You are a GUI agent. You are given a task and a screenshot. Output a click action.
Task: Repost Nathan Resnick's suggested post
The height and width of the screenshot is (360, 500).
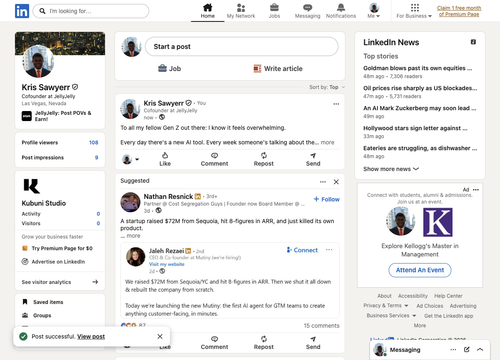point(264,343)
